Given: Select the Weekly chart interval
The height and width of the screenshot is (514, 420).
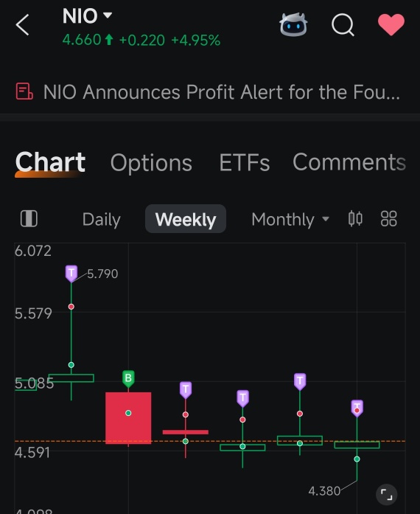Looking at the screenshot, I should 186,219.
